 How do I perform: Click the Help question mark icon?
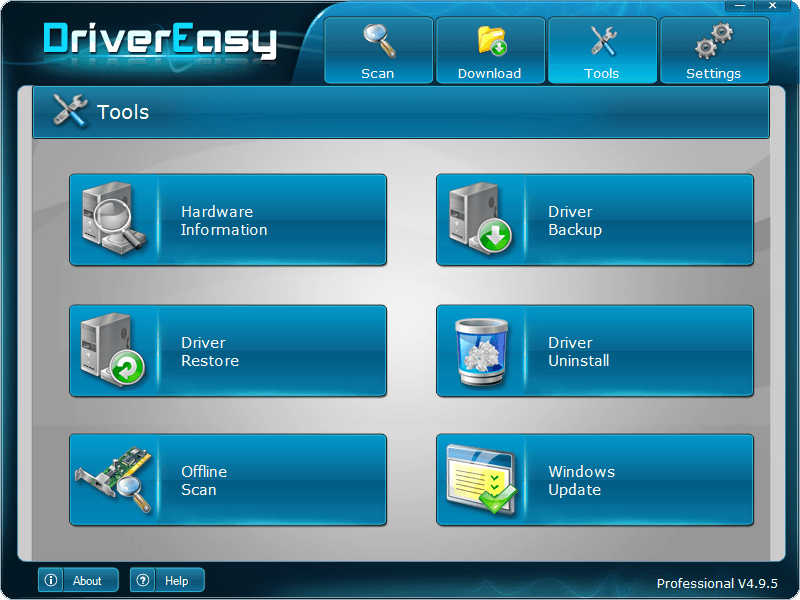click(143, 580)
